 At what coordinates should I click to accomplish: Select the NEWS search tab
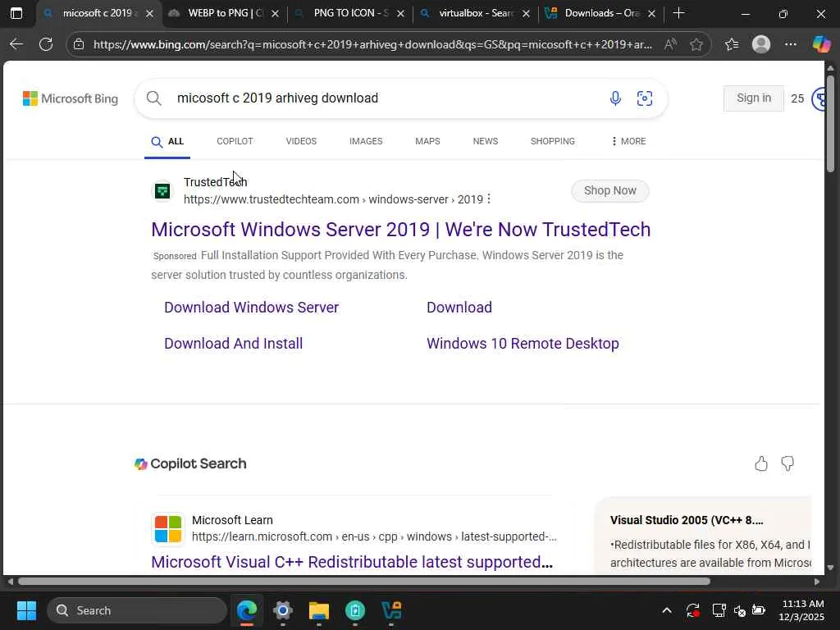(486, 141)
